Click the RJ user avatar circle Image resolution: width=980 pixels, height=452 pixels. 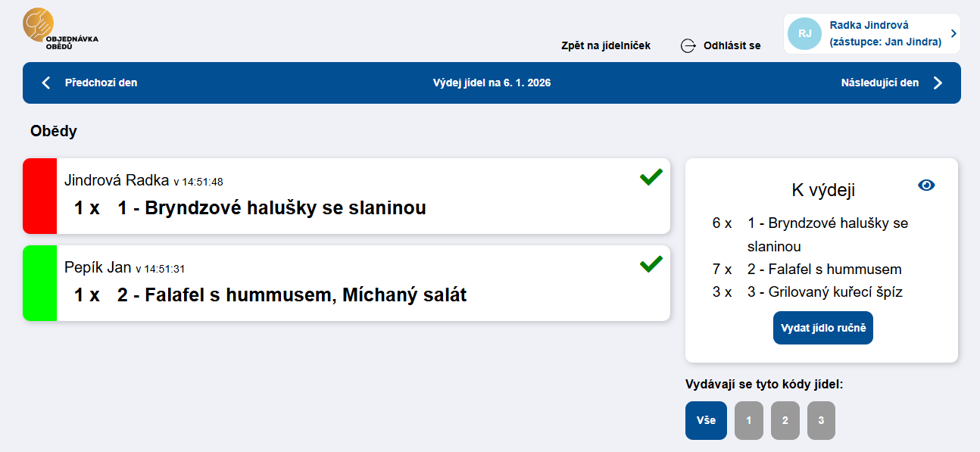pos(804,34)
